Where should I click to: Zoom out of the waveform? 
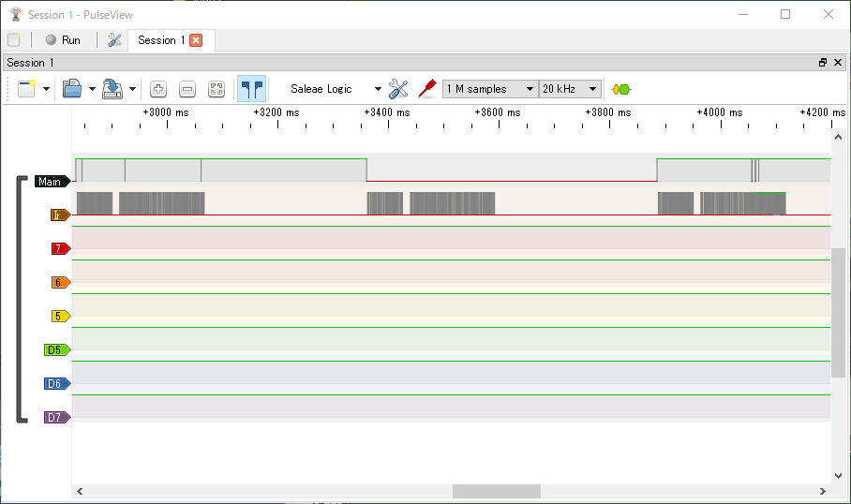click(x=187, y=89)
